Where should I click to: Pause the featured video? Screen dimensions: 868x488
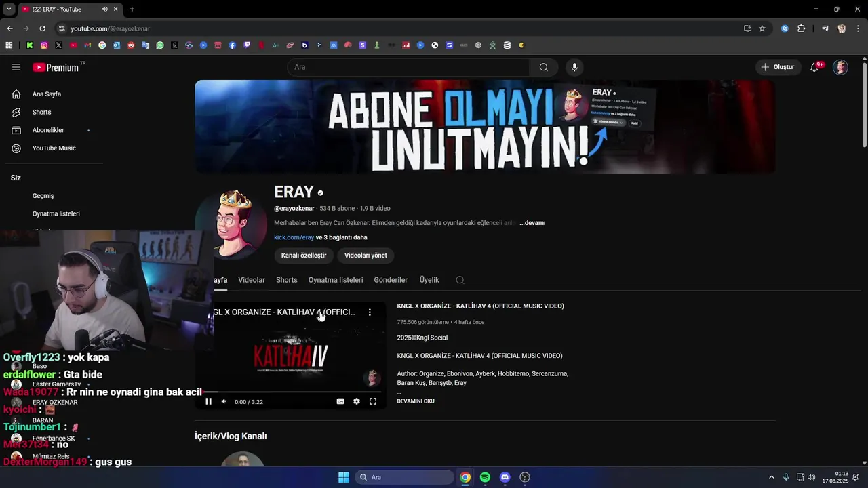click(208, 401)
